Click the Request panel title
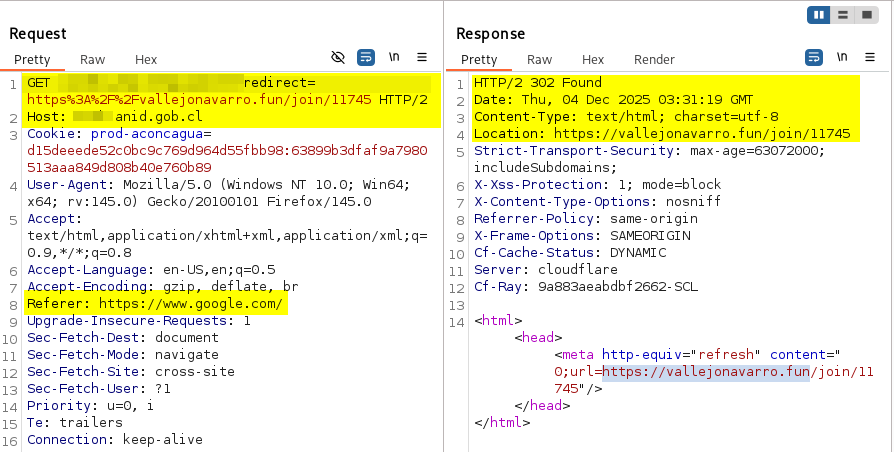 [38, 34]
